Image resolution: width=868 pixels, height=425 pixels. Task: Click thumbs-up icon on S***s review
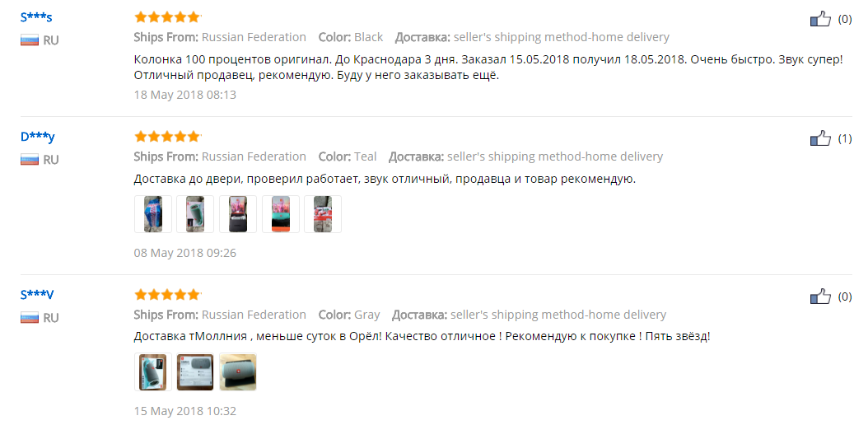[x=820, y=20]
